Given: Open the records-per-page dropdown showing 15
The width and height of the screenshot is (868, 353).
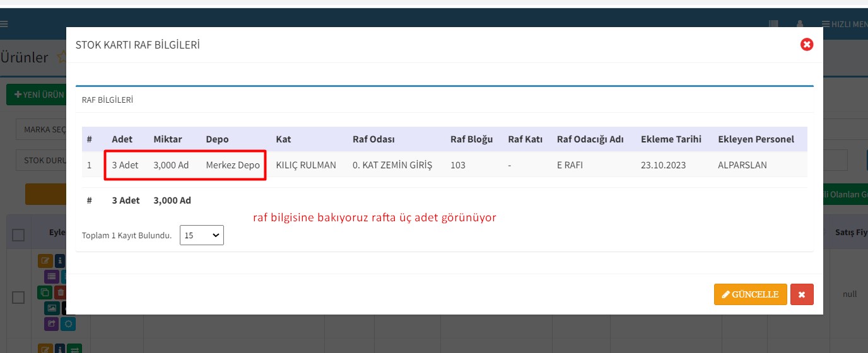Looking at the screenshot, I should (202, 235).
